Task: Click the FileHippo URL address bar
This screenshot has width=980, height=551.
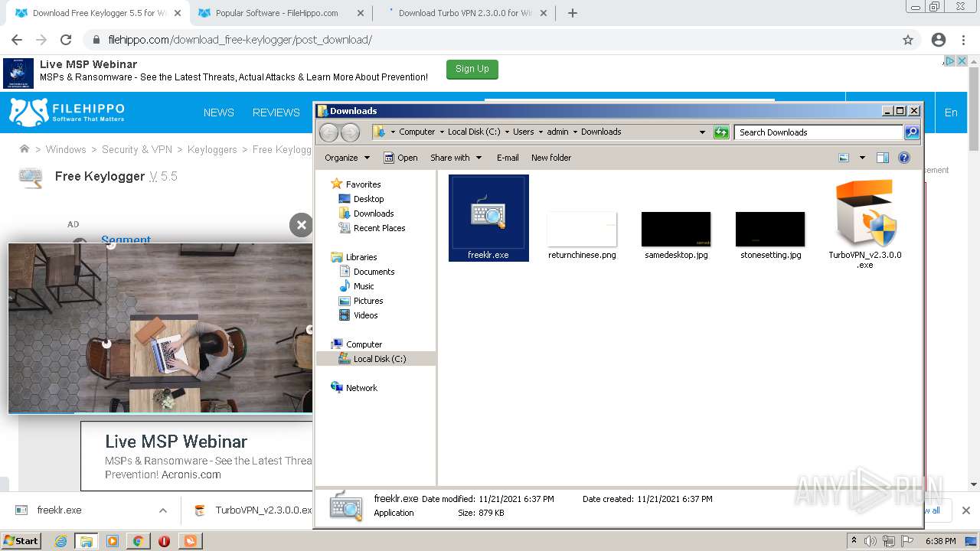Action: click(490, 40)
